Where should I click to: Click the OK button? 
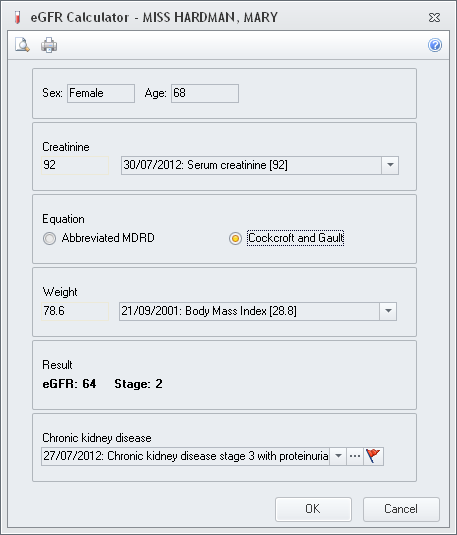click(313, 509)
